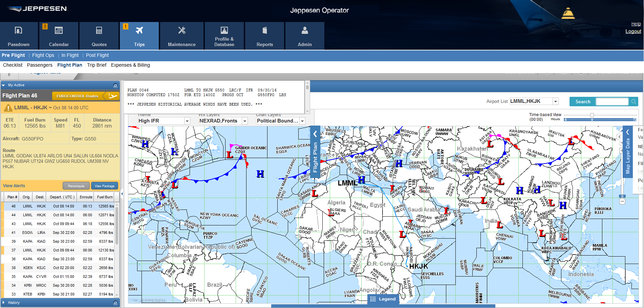Expand the Map Layer Data side tab
The width and height of the screenshot is (644, 308).
coord(627,132)
